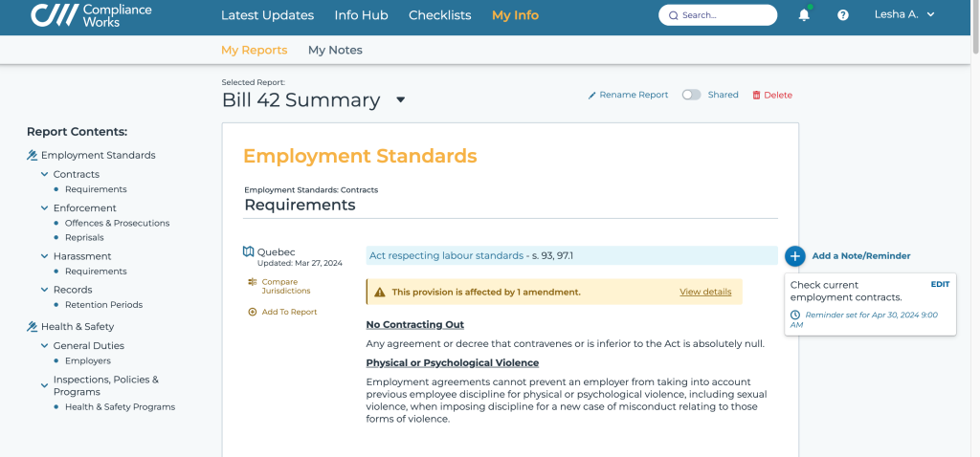Open the Lesha A. user menu
Screen dimensions: 980x457
pyautogui.click(x=904, y=14)
